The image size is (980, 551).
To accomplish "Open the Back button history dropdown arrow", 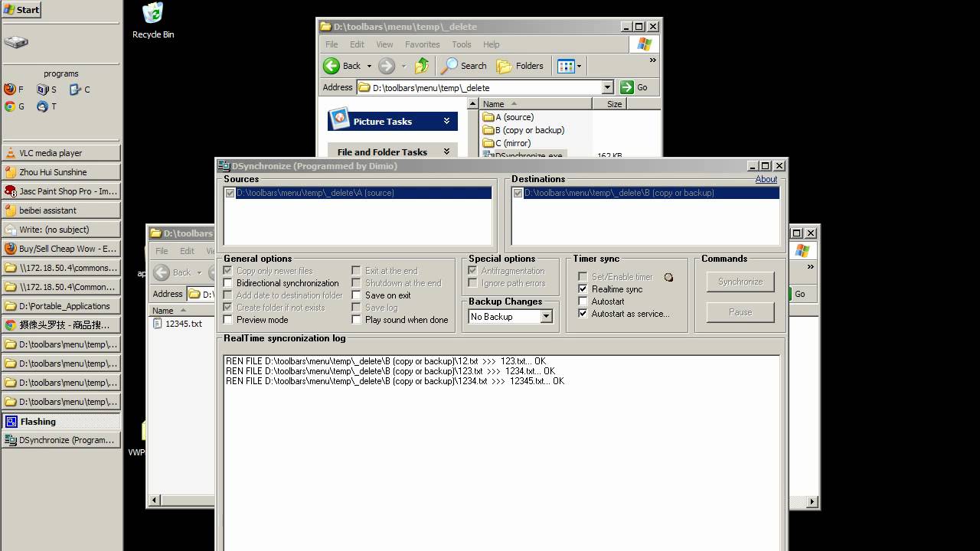I will [369, 66].
